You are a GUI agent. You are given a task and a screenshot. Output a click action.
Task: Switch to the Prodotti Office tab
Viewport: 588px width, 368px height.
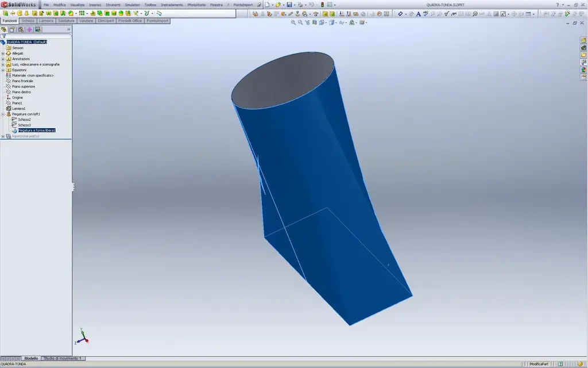click(130, 21)
